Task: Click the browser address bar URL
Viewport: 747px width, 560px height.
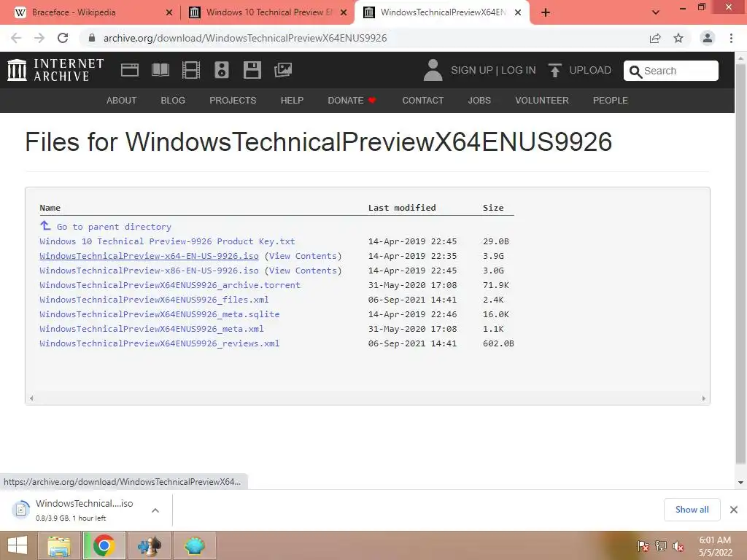Action: coord(245,38)
